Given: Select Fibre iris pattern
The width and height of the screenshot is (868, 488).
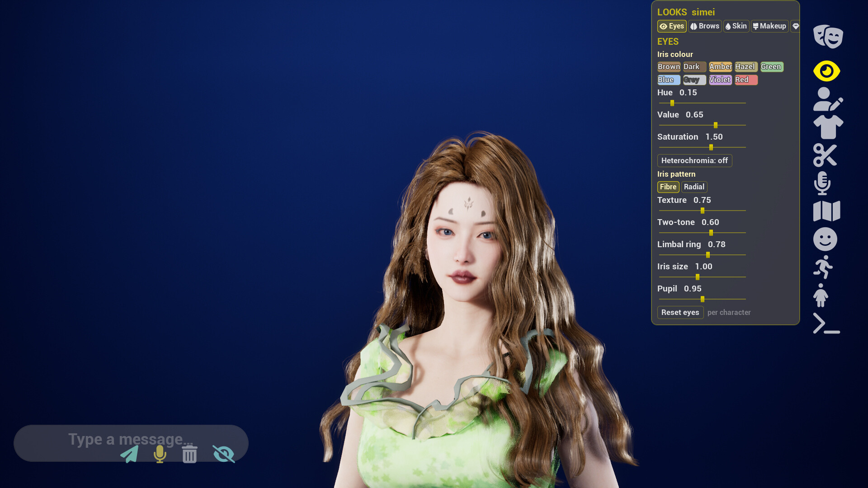Looking at the screenshot, I should coord(668,187).
